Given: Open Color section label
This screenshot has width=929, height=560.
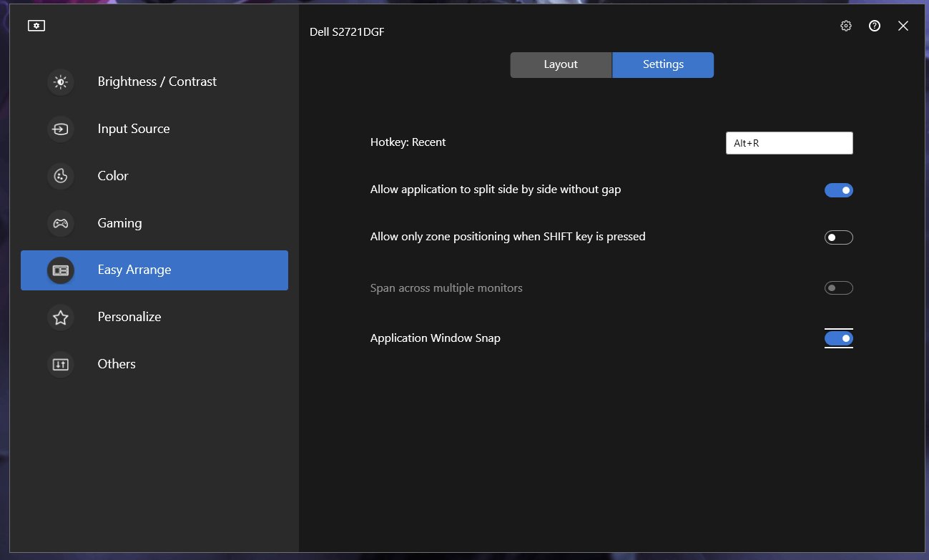Looking at the screenshot, I should point(113,176).
